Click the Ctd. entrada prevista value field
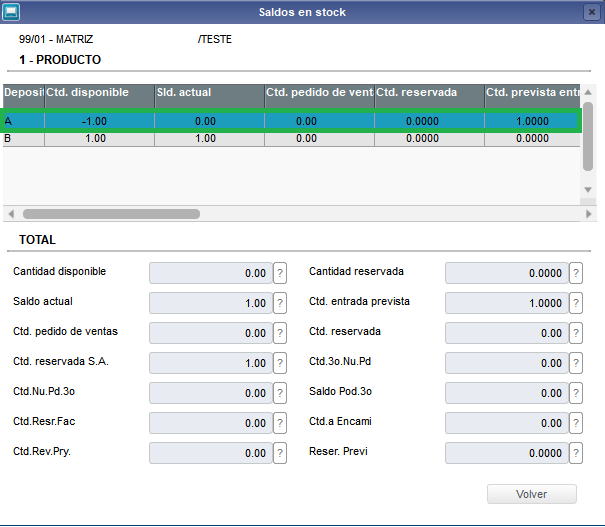The image size is (605, 527). pos(507,303)
